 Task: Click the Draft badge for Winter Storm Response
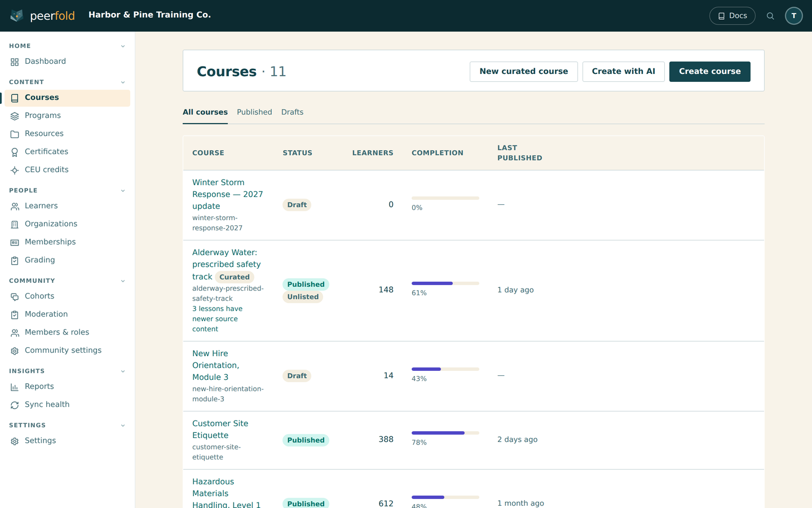click(297, 205)
